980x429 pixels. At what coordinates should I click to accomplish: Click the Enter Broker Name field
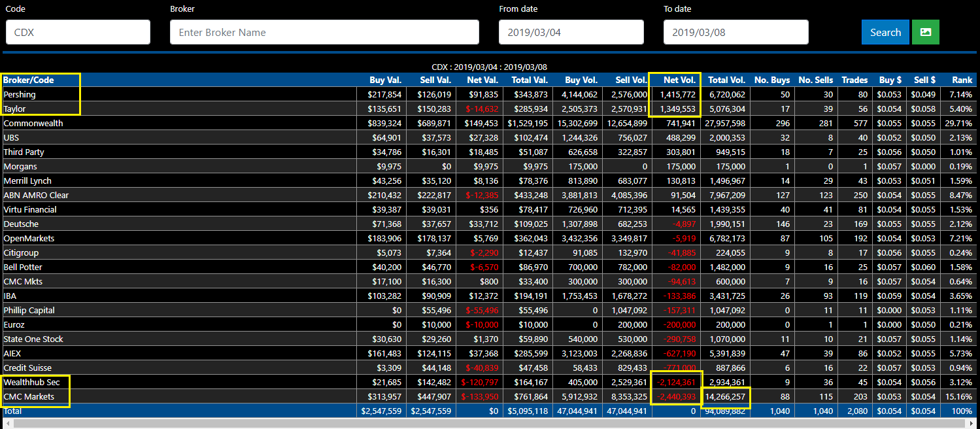[x=324, y=32]
